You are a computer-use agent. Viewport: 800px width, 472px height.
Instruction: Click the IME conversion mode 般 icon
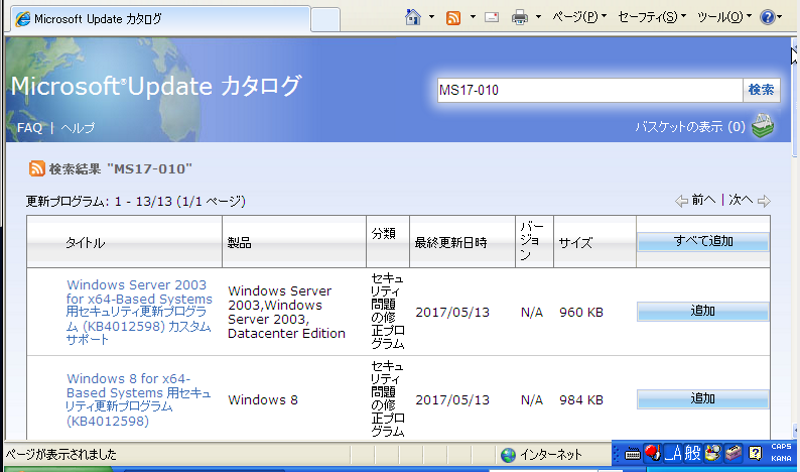tap(692, 453)
